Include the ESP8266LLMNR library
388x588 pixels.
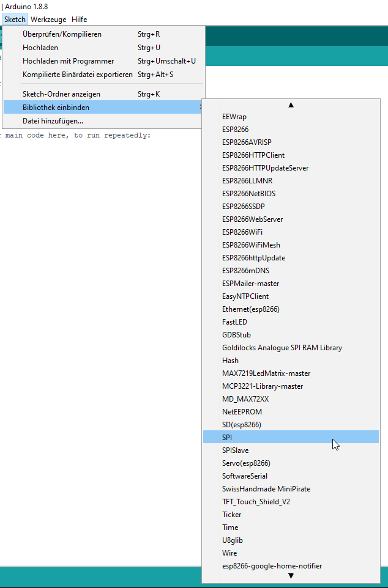[x=291, y=181]
